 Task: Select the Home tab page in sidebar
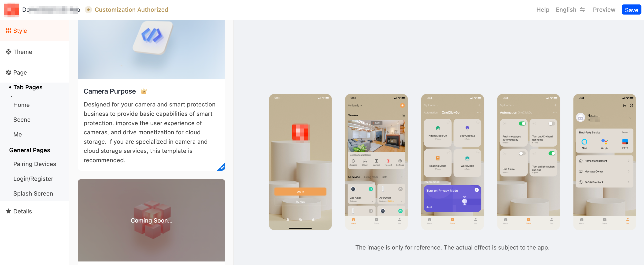pyautogui.click(x=21, y=105)
